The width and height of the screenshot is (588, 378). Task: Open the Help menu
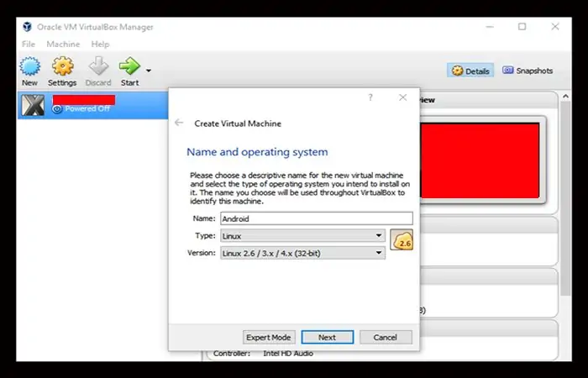click(x=100, y=45)
